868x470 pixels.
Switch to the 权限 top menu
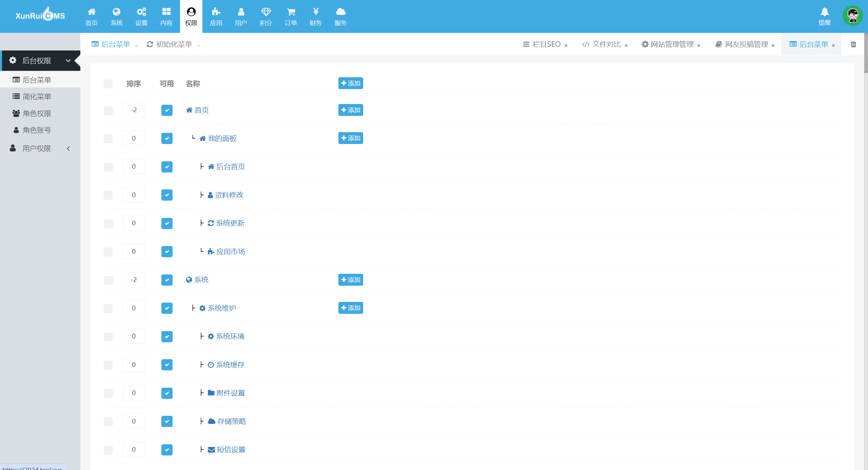pyautogui.click(x=191, y=16)
